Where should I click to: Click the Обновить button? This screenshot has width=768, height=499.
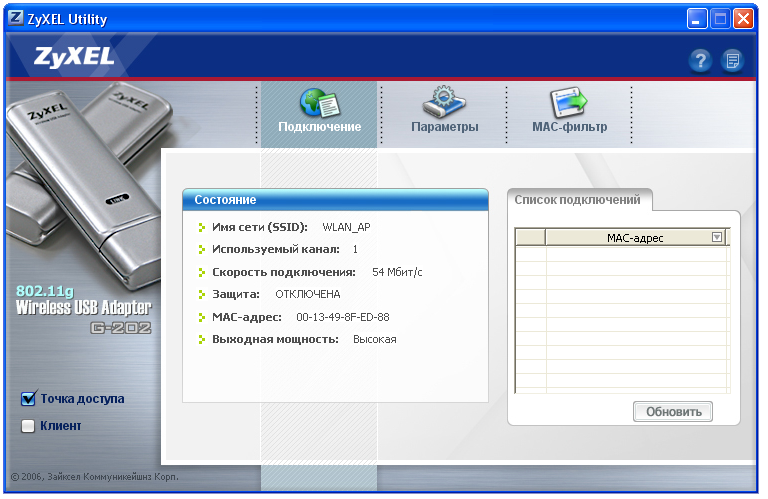pos(673,412)
